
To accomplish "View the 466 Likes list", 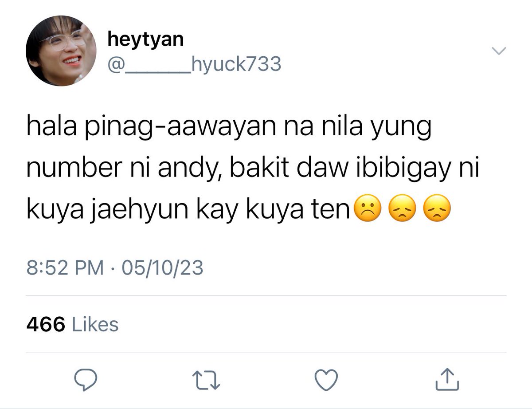I will point(73,324).
